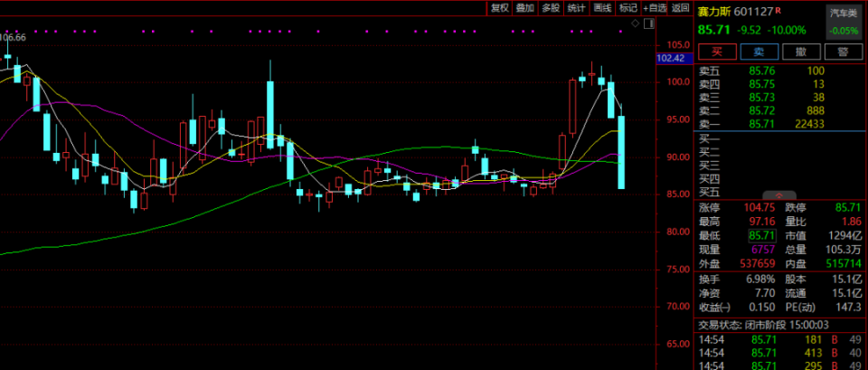868x370 pixels.
Task: Click the -10.00% change value
Action: 786,31
